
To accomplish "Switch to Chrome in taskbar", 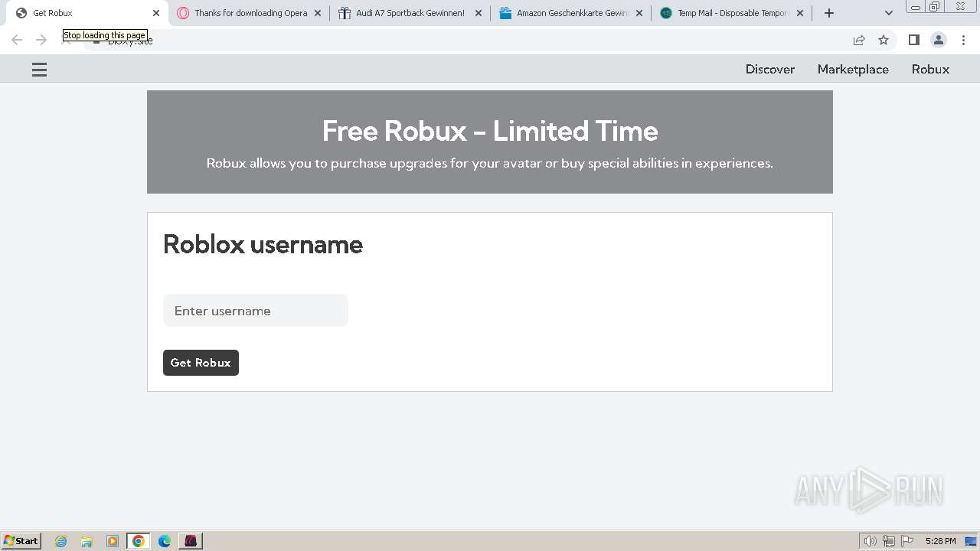I will (139, 541).
